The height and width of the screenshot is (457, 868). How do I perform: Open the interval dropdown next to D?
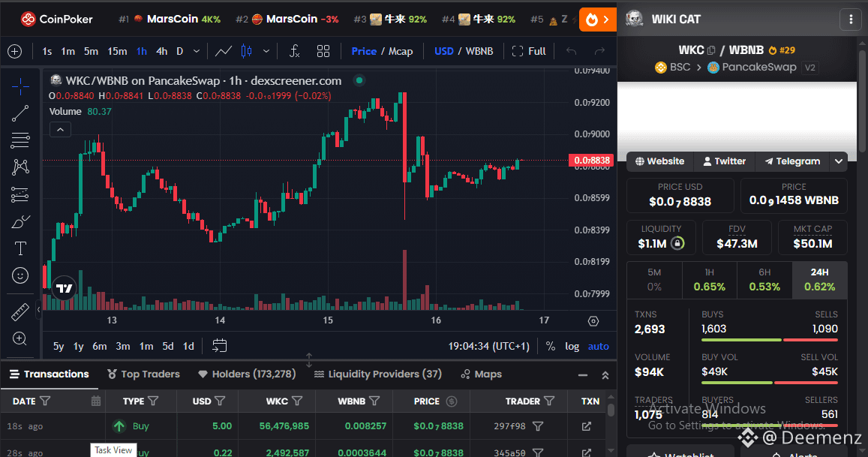(197, 52)
